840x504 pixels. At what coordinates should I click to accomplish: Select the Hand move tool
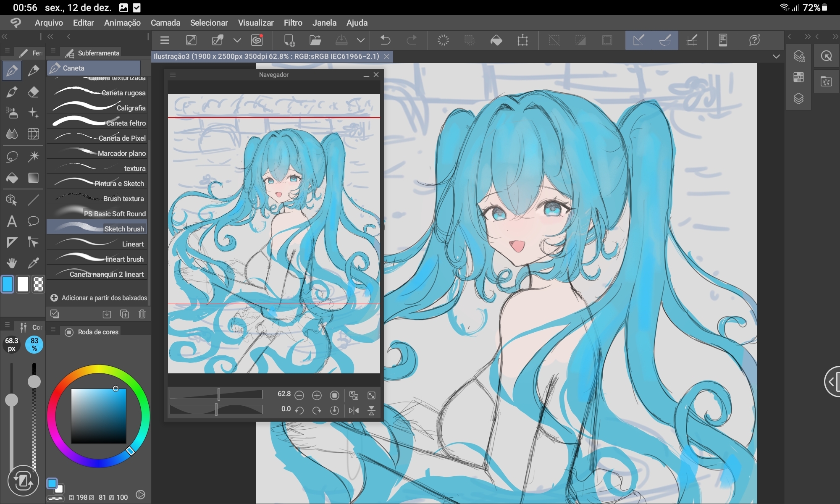12,263
